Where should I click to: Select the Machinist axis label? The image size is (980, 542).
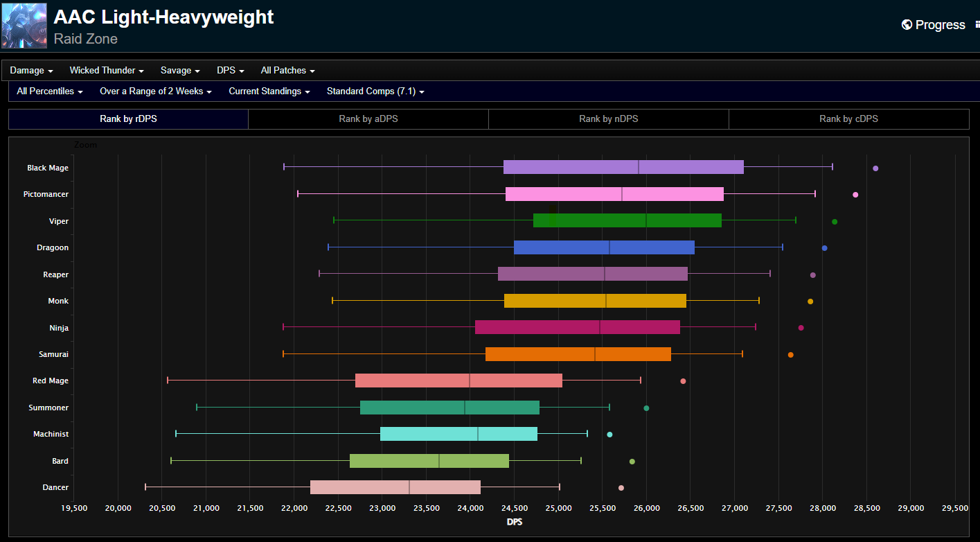(x=51, y=434)
